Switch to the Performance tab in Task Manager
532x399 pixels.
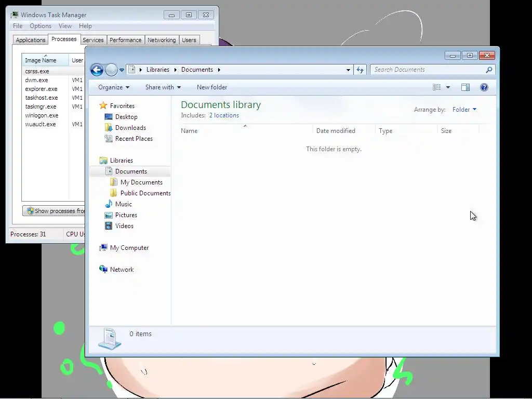125,40
